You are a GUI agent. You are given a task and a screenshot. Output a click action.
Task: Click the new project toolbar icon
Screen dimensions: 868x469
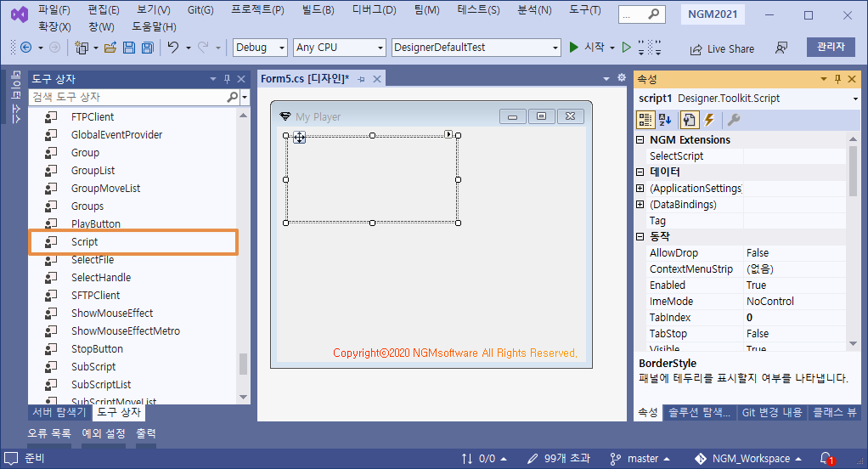pos(82,48)
